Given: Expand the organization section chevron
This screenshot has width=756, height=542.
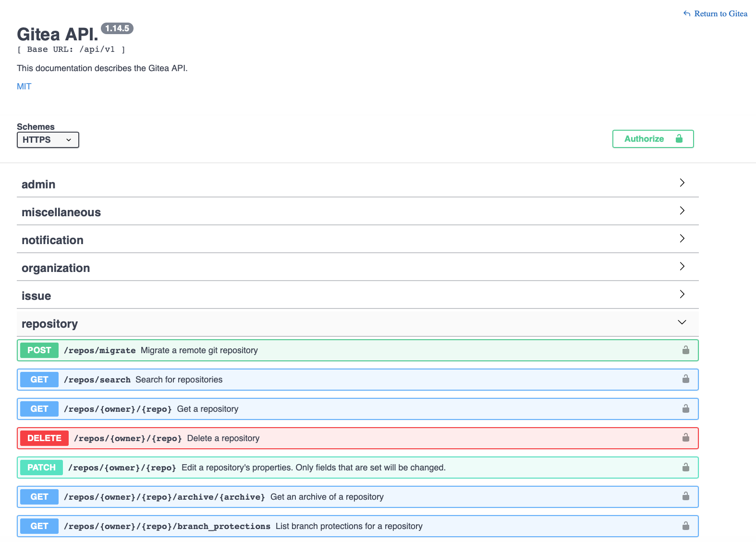Looking at the screenshot, I should [682, 266].
